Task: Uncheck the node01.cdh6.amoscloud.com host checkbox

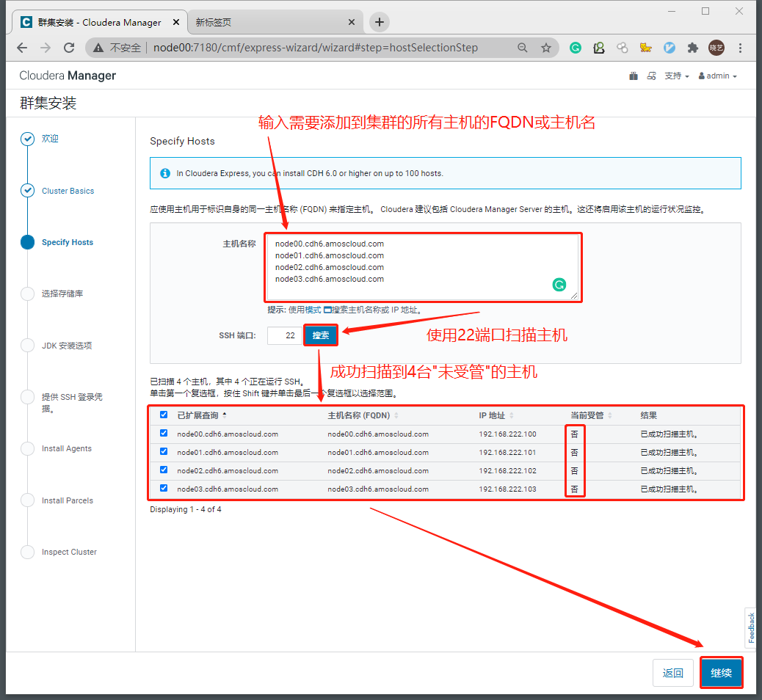Action: pyautogui.click(x=164, y=452)
